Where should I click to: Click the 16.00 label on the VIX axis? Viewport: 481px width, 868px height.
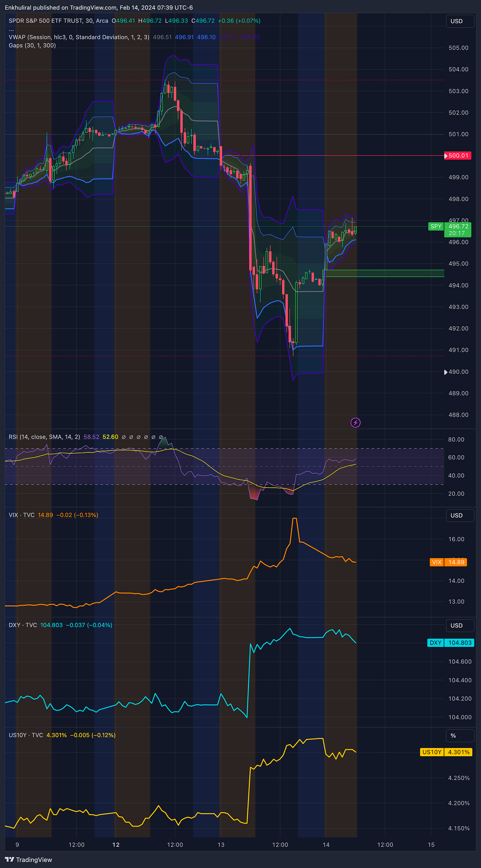(456, 539)
